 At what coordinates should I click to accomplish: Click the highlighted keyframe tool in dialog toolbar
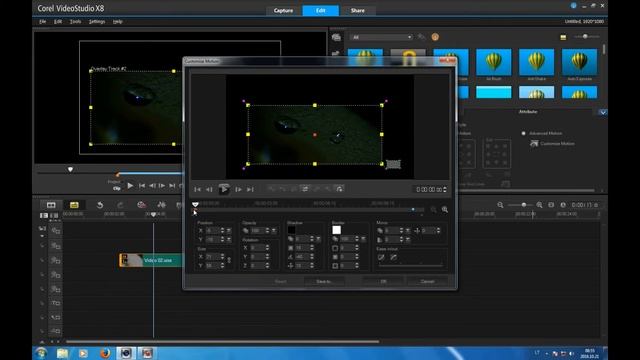(305, 189)
